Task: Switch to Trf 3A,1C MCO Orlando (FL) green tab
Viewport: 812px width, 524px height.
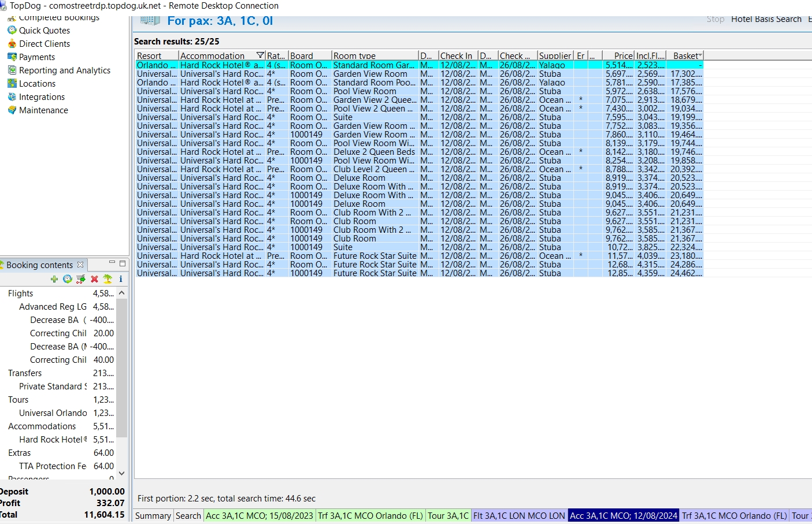Action: (x=370, y=516)
